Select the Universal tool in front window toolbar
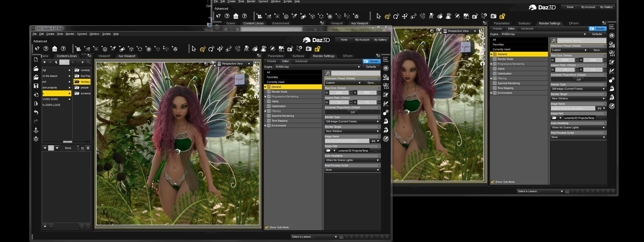 pyautogui.click(x=202, y=49)
